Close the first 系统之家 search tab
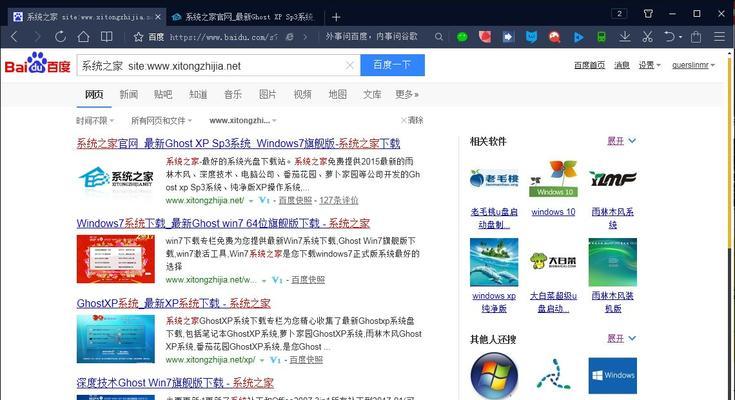Viewport: 735px width, 400px height. point(158,17)
